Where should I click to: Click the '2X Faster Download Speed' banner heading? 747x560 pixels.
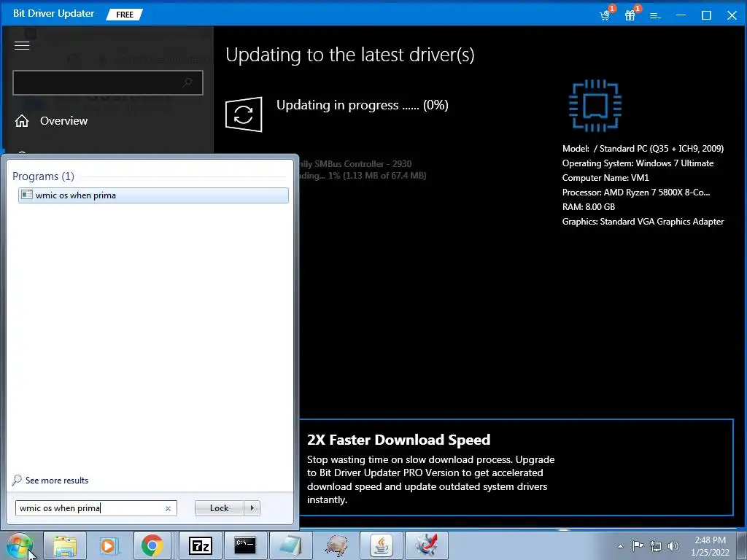pos(398,440)
